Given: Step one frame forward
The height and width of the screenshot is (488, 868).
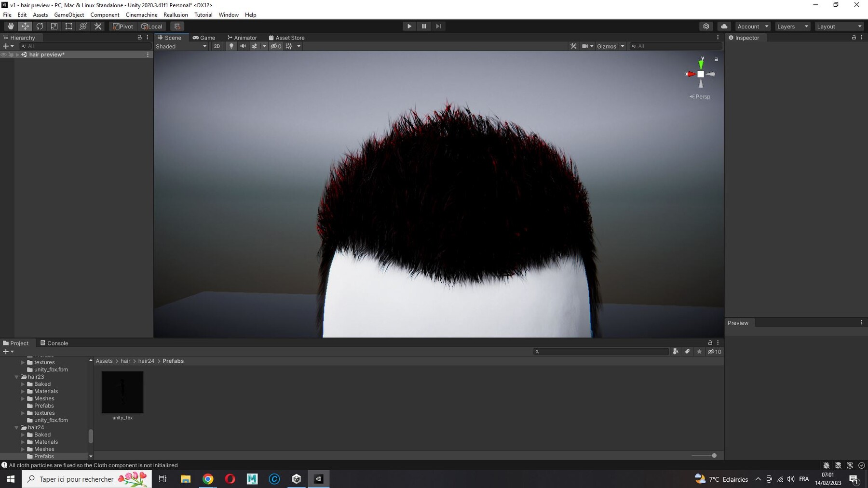Looking at the screenshot, I should pyautogui.click(x=438, y=26).
